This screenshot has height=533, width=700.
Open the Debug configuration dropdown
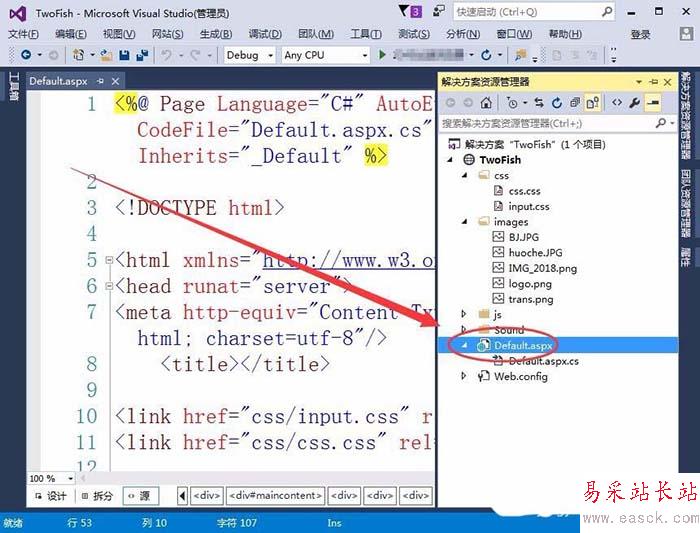270,55
